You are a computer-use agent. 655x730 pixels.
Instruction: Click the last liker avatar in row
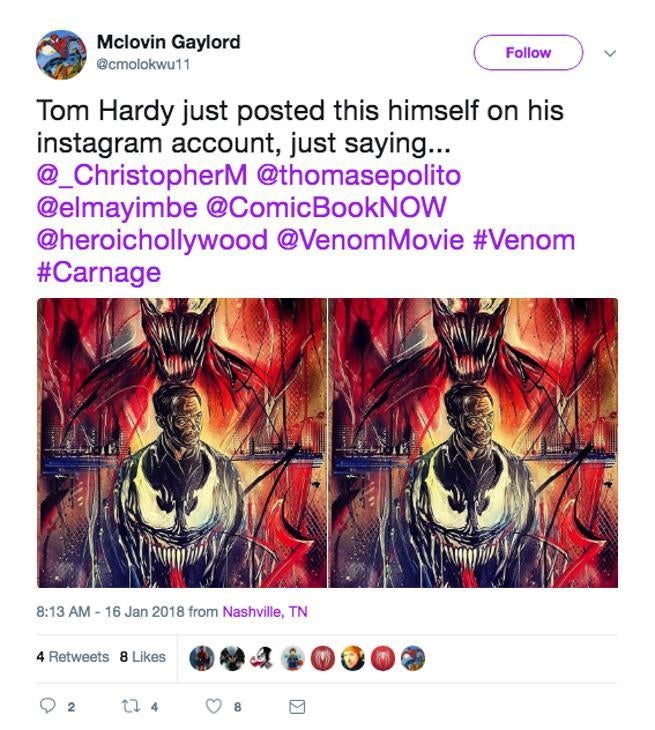tap(412, 657)
